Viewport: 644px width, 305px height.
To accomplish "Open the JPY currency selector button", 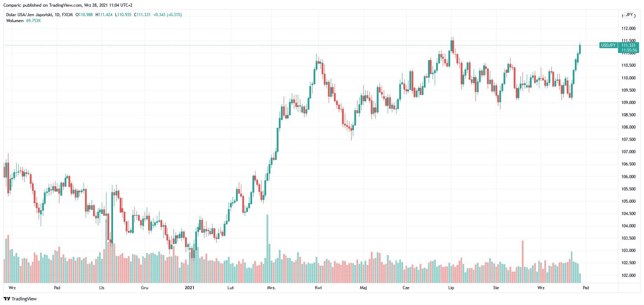I will 629,15.
